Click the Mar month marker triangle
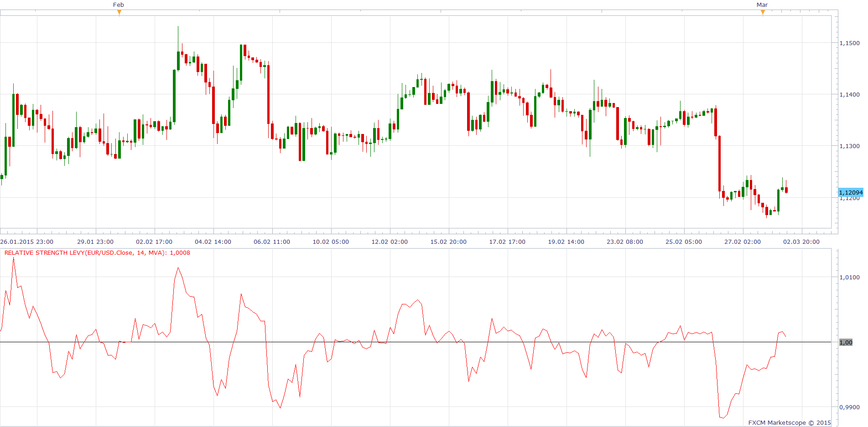The width and height of the screenshot is (868, 427). click(x=763, y=12)
